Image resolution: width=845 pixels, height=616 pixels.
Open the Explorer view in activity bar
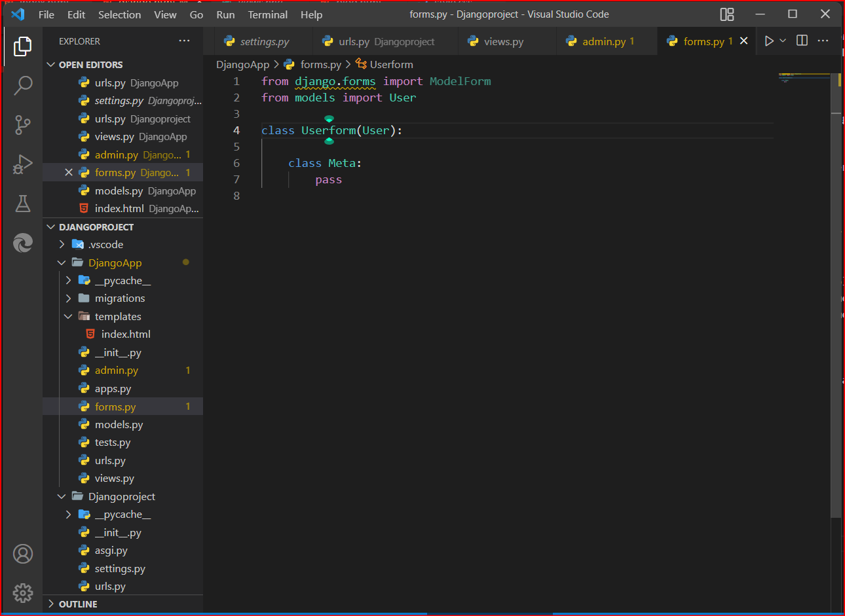point(23,46)
